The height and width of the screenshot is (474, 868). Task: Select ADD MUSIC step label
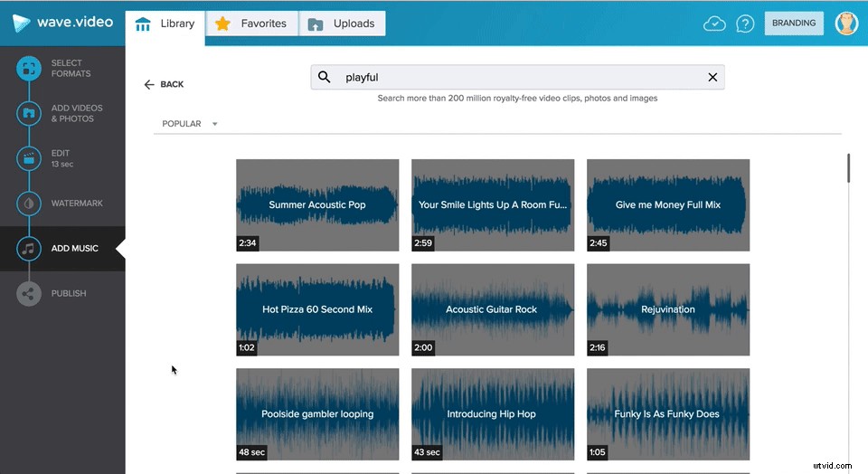(75, 248)
